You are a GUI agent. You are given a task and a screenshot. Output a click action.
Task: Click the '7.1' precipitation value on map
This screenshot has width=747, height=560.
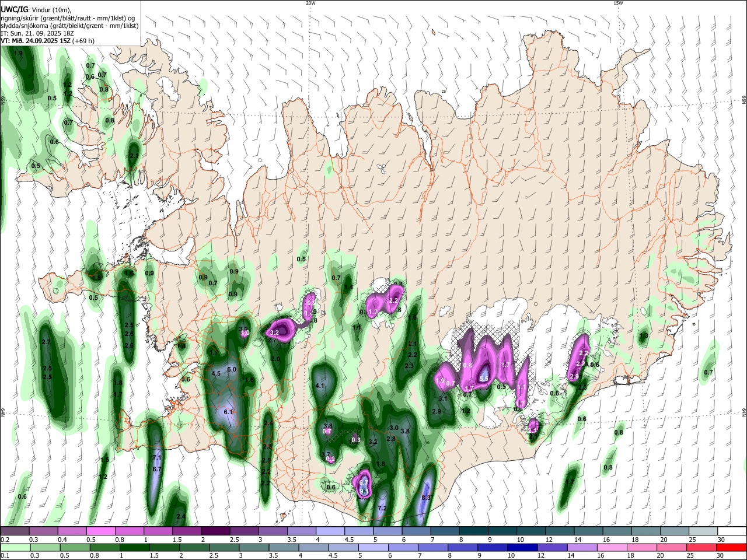156,457
